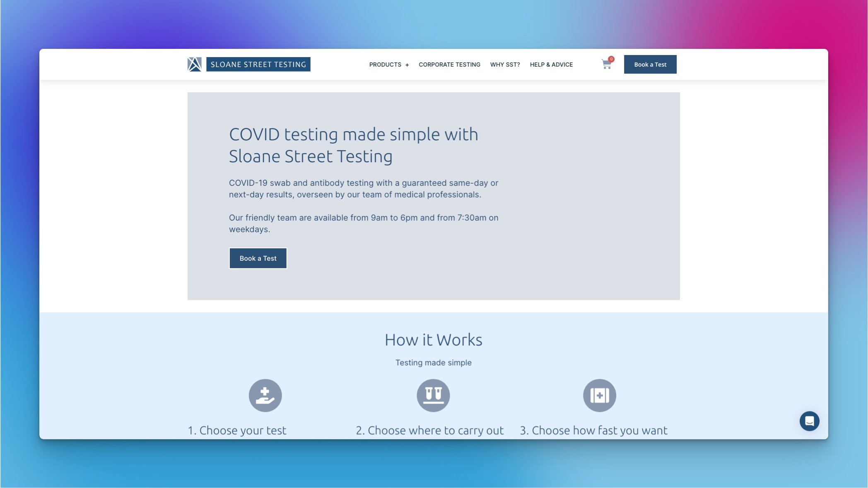Click '2. Choose where to carry out' heading
868x488 pixels.
430,430
